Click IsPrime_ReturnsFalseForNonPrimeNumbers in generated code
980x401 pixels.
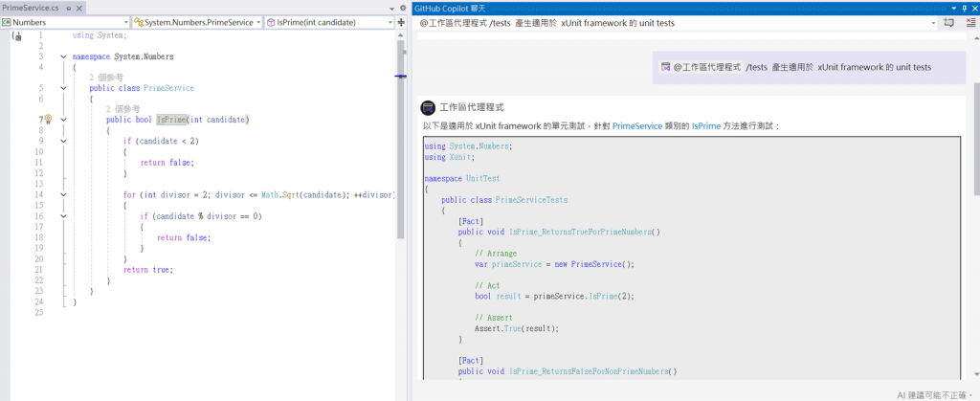(x=589, y=371)
